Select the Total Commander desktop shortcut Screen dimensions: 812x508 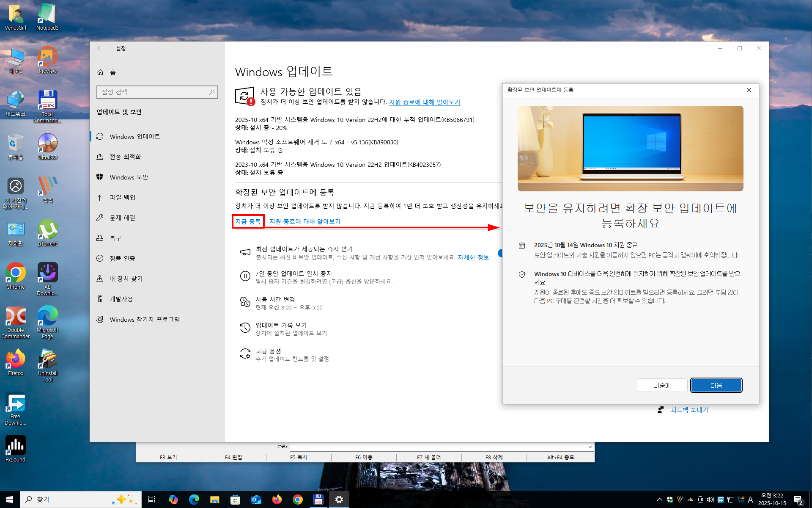tap(47, 107)
